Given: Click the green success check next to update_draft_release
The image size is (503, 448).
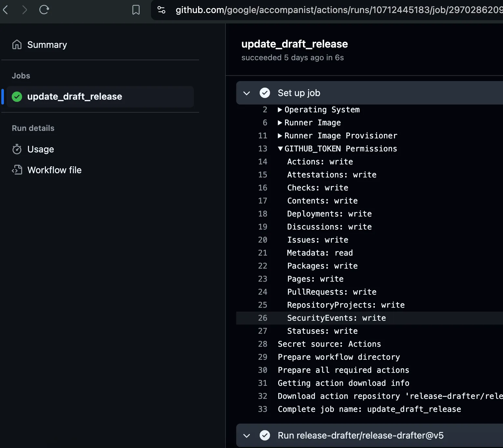Looking at the screenshot, I should [x=17, y=97].
